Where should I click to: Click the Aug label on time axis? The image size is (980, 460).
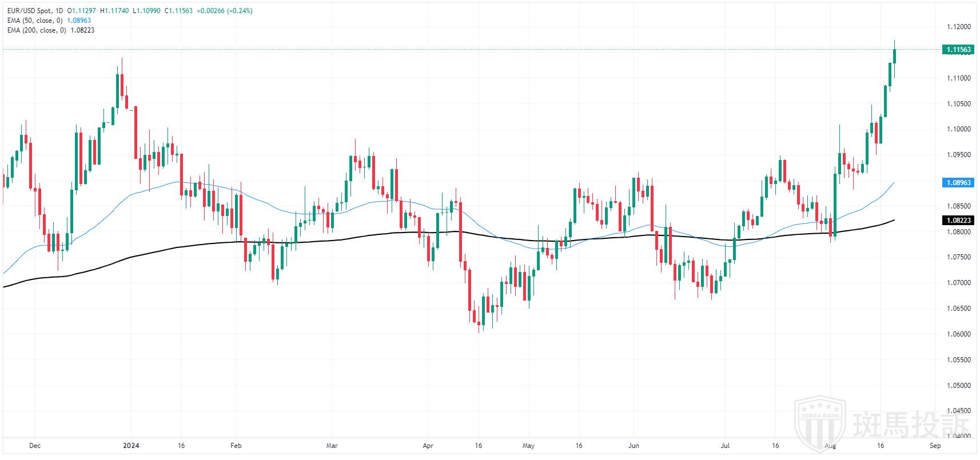[832, 445]
